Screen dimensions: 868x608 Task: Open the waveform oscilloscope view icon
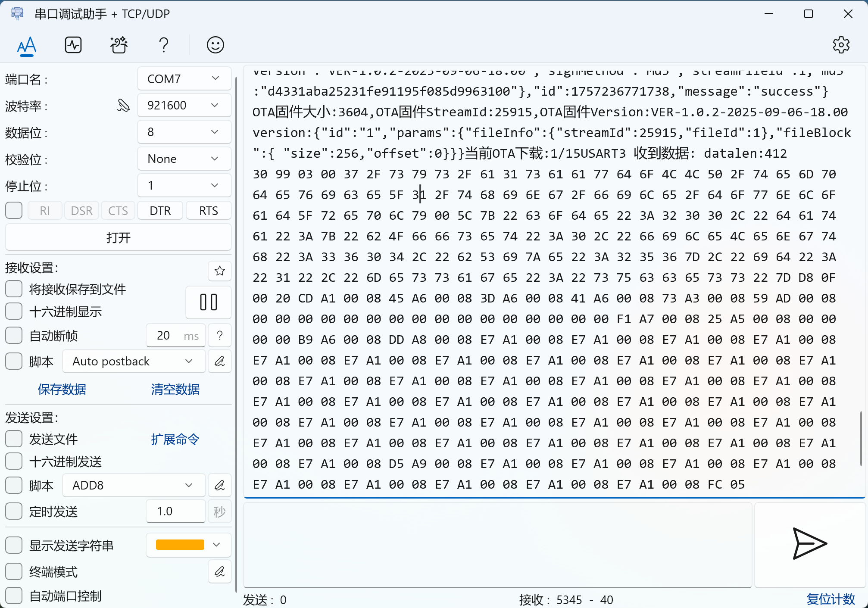tap(73, 45)
